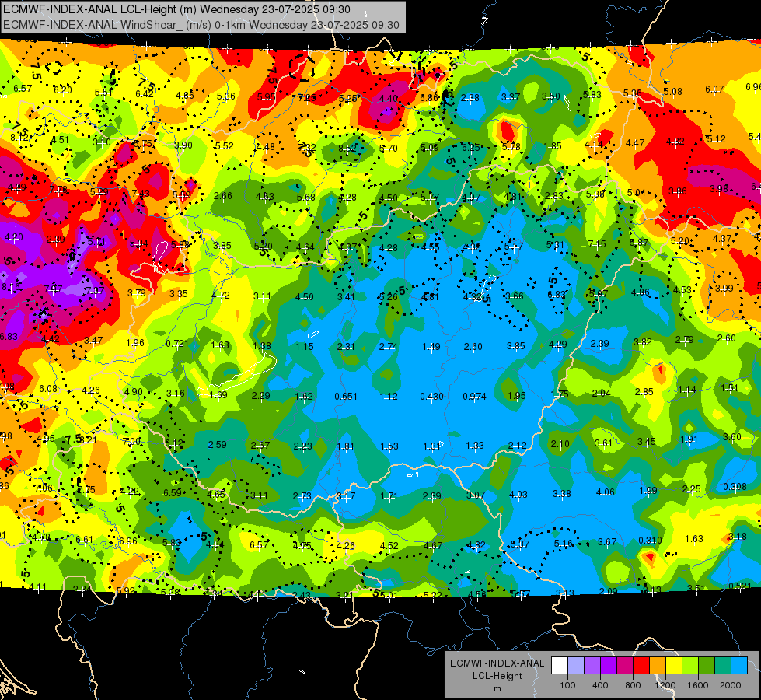Click the wind shear value 1.38

click(x=262, y=346)
